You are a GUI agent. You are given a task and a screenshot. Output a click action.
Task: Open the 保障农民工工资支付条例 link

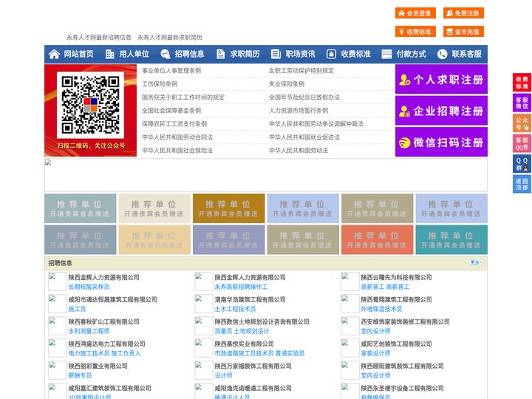point(174,124)
